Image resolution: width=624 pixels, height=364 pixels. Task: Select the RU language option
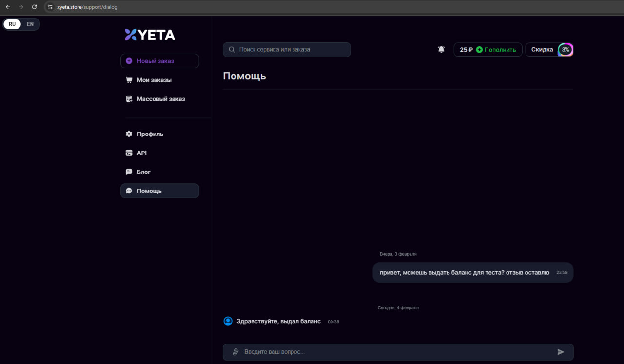pyautogui.click(x=12, y=24)
